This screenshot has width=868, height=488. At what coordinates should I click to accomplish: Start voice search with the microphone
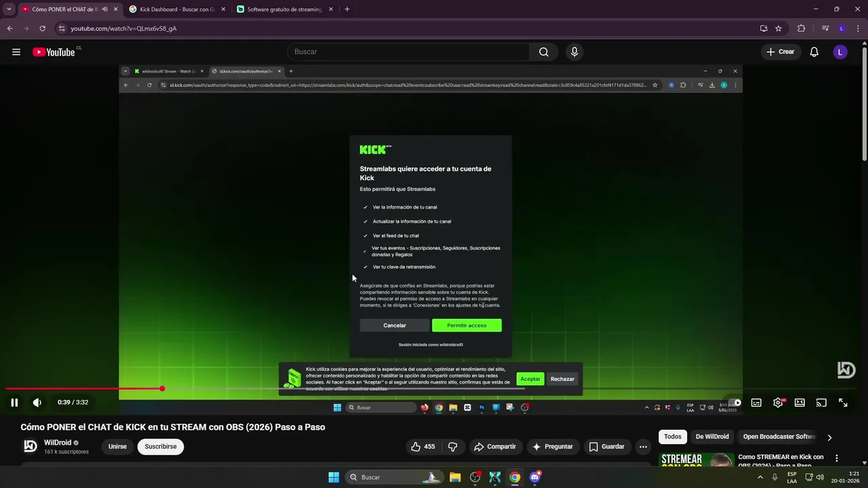574,52
